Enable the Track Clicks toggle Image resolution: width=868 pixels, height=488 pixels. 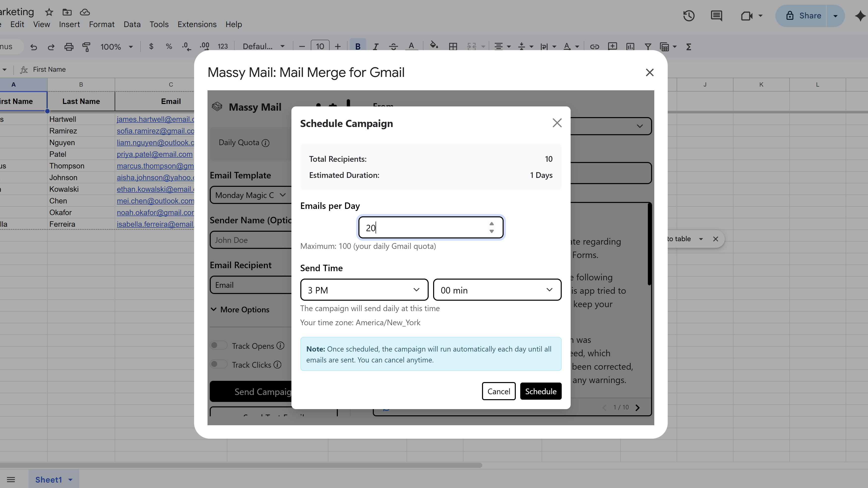(218, 364)
